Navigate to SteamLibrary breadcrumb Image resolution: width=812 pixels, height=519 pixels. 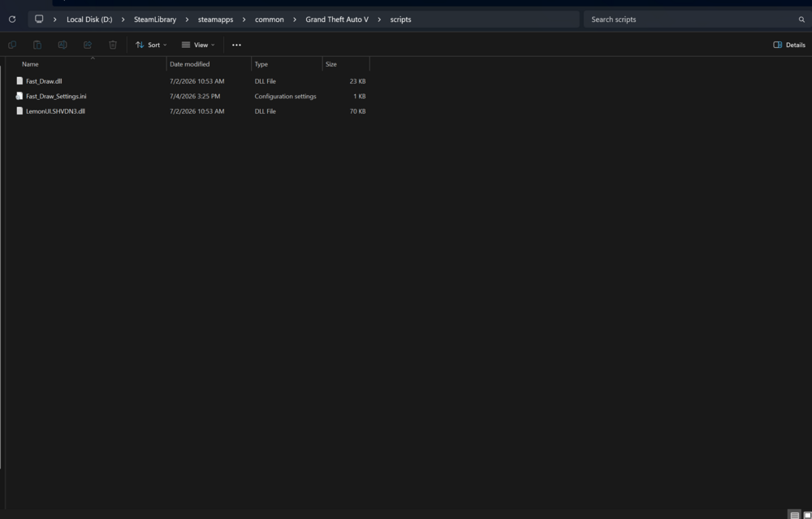(155, 19)
